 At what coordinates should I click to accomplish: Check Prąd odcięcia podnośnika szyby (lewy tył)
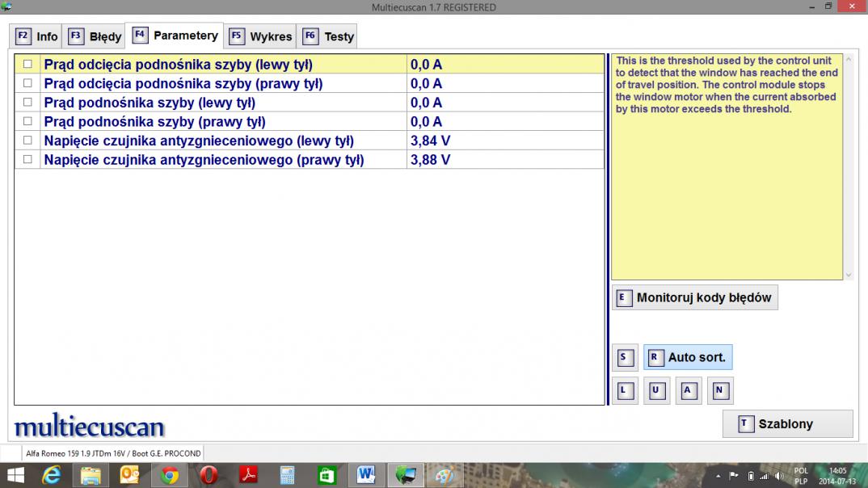pyautogui.click(x=27, y=64)
